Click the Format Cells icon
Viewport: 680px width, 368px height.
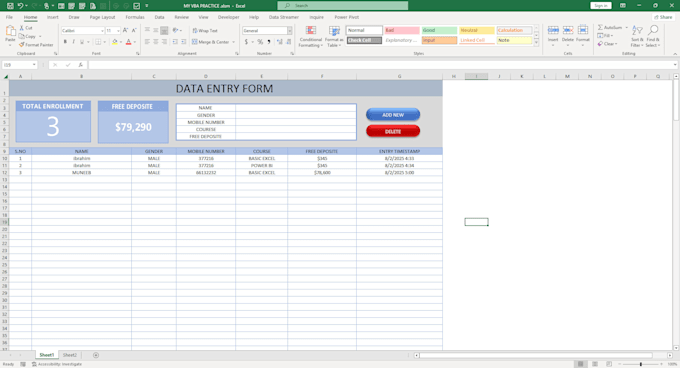tap(583, 30)
